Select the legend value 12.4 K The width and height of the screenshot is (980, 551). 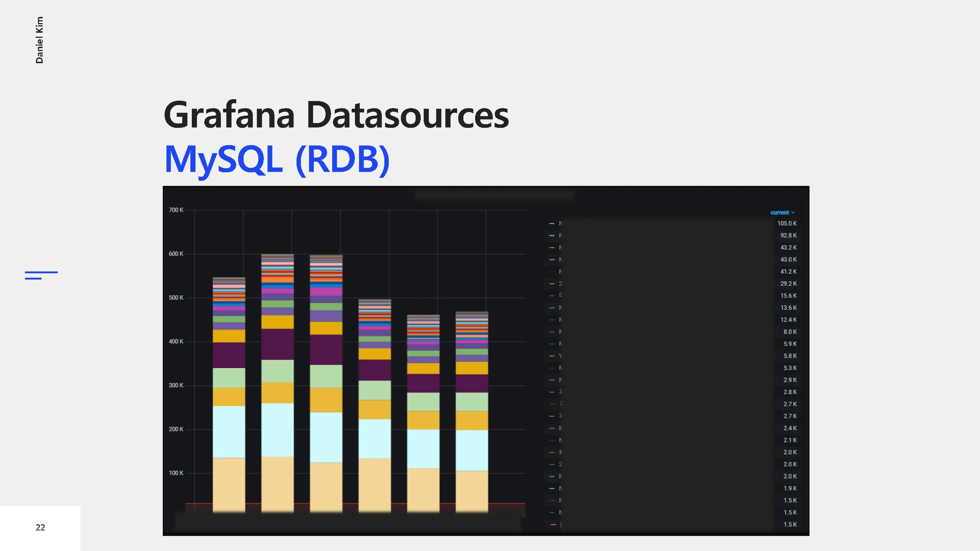pyautogui.click(x=788, y=320)
